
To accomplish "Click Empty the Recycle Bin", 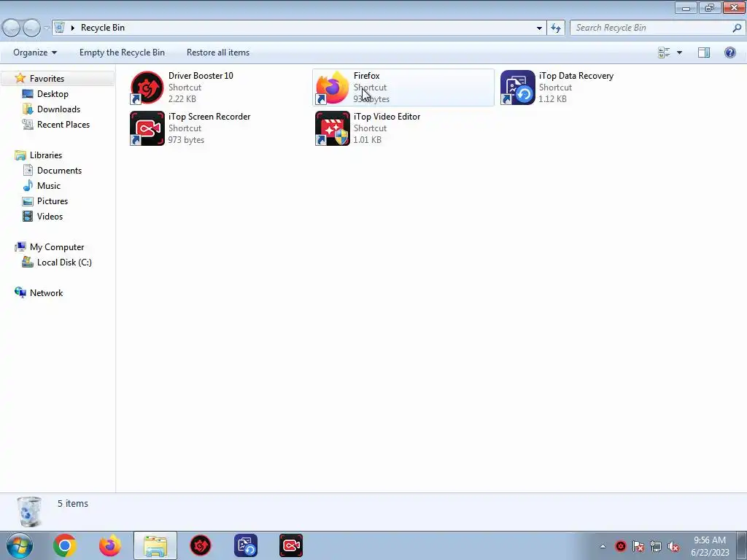I will coord(122,52).
